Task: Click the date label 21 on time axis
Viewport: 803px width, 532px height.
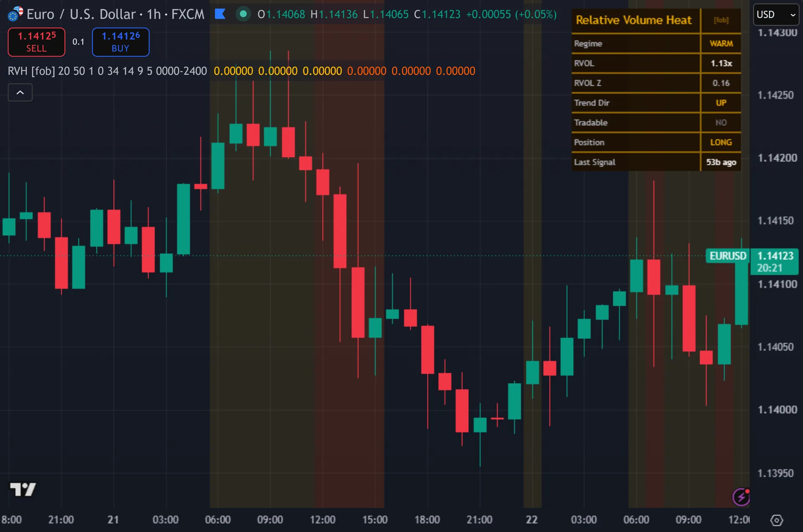Action: (x=113, y=520)
